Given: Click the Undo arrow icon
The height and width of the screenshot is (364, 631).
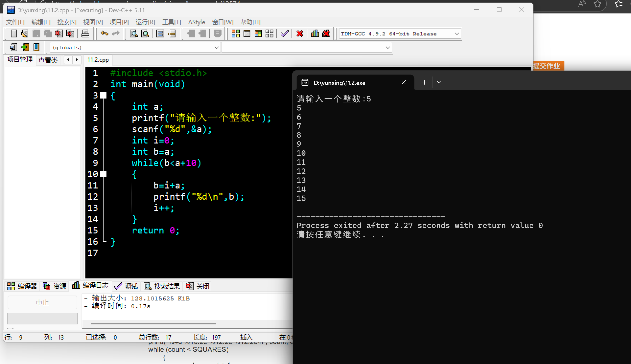Looking at the screenshot, I should pyautogui.click(x=104, y=33).
